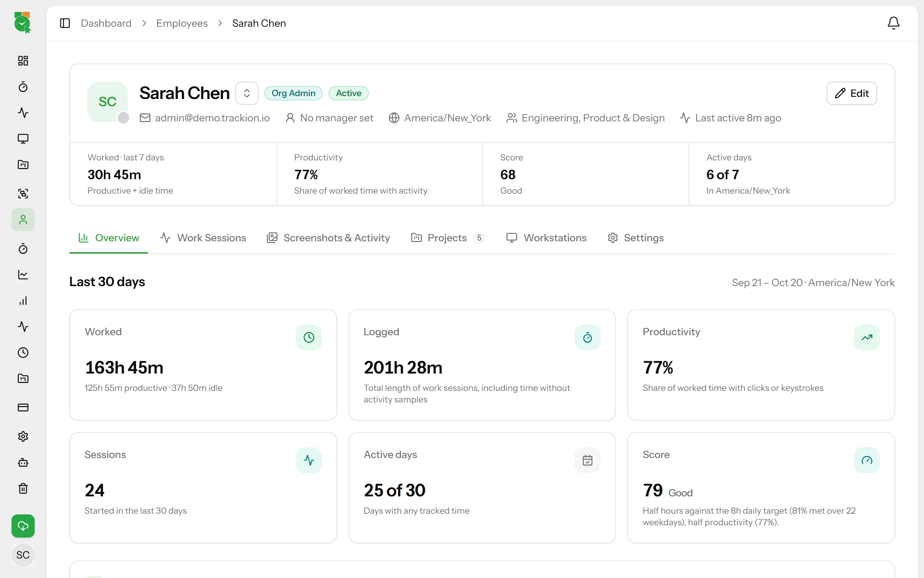Switch to the Overview tab
924x578 pixels.
click(108, 238)
